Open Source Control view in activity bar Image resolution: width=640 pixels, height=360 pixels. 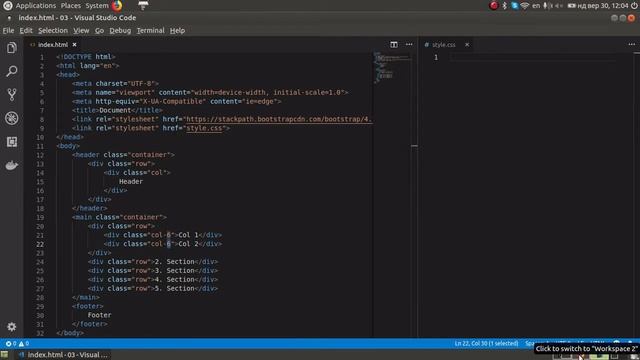click(11, 95)
